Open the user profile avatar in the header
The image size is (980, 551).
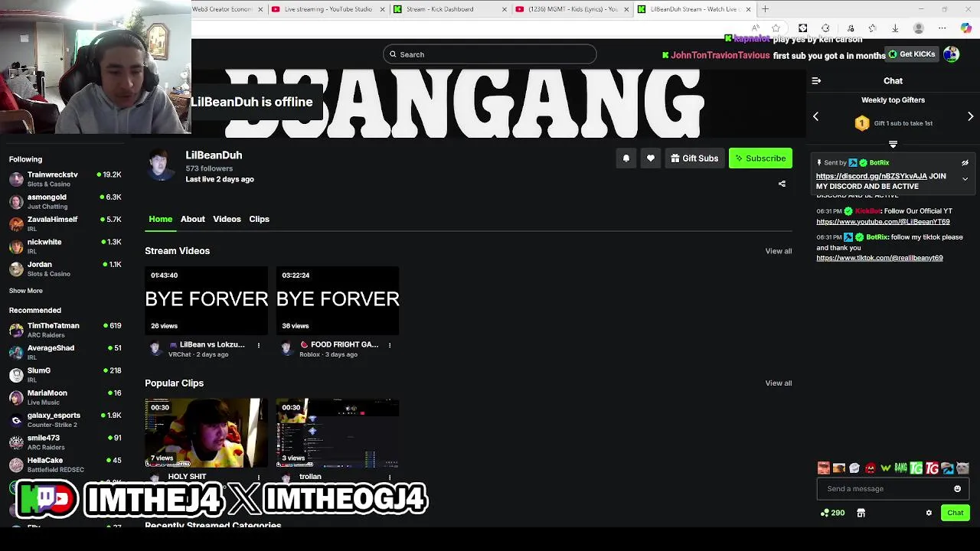coord(951,54)
